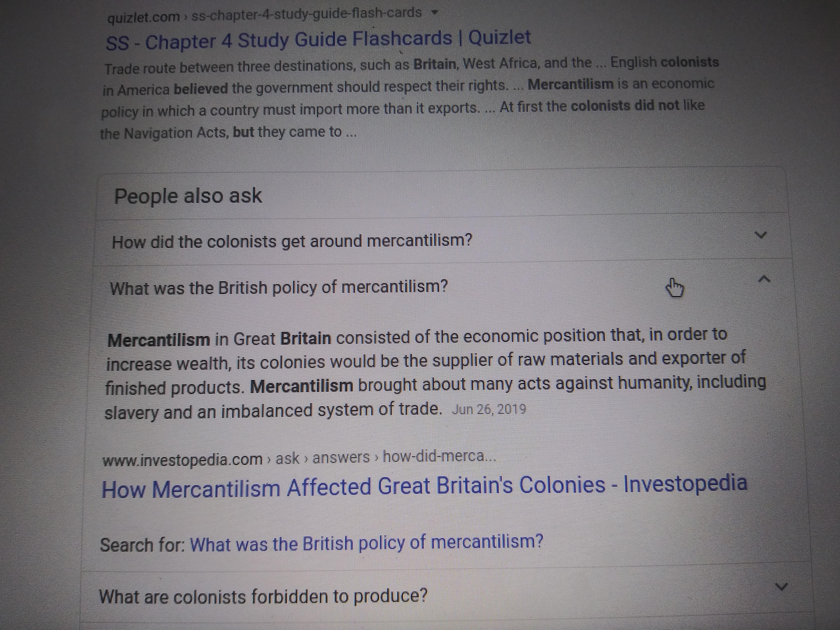Click the People also ask heading
This screenshot has width=840, height=630.
188,196
